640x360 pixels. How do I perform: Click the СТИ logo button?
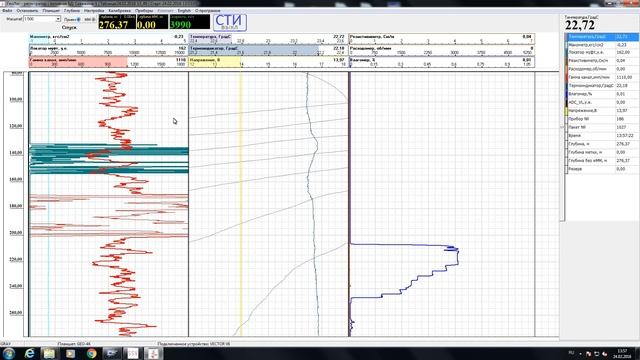point(230,22)
